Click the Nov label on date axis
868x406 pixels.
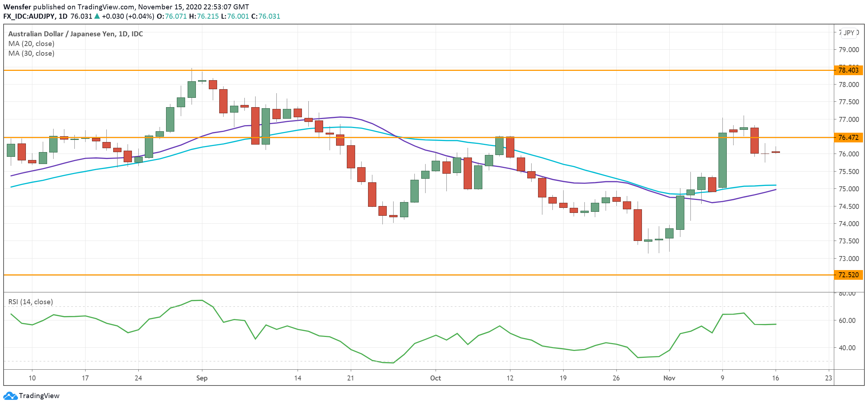[x=669, y=378]
